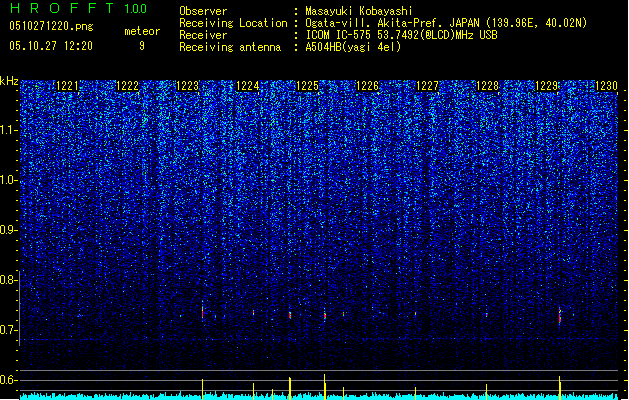Click the 1221 time marker
This screenshot has height=400, width=629.
[67, 86]
